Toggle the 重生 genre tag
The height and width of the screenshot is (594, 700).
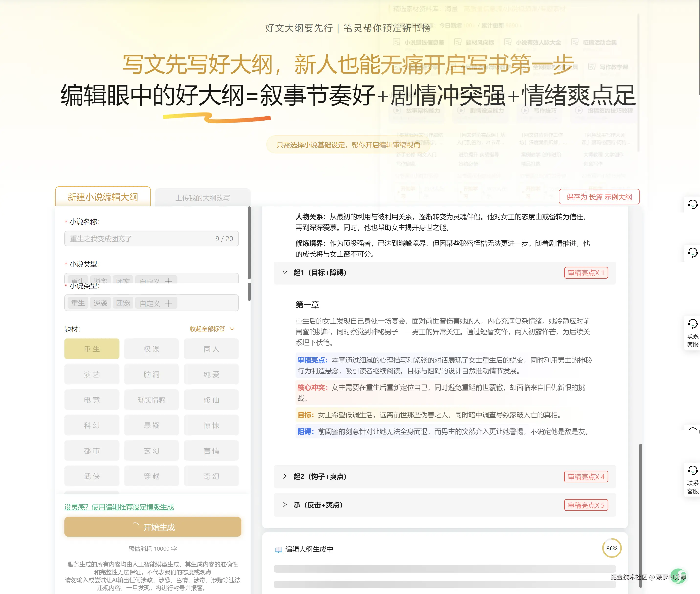92,349
